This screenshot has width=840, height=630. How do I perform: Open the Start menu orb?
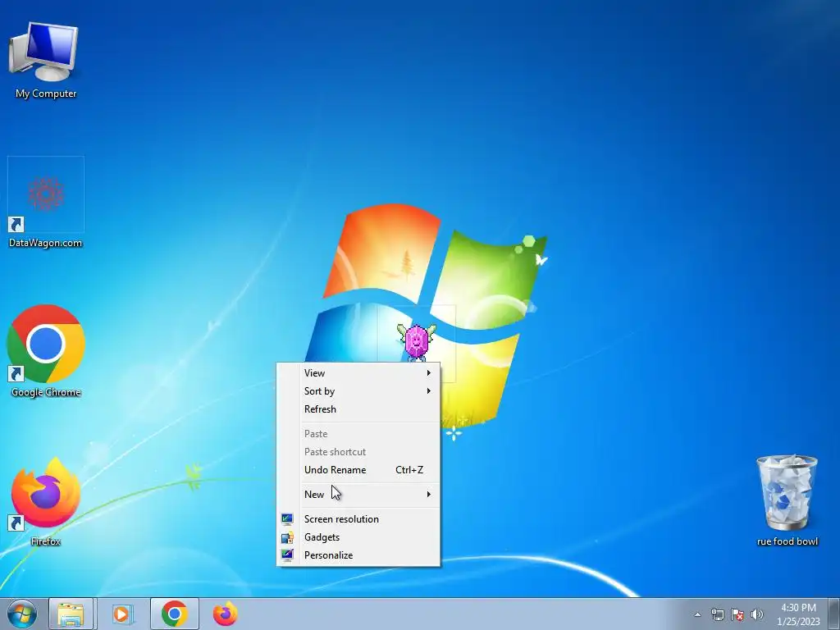coord(22,614)
